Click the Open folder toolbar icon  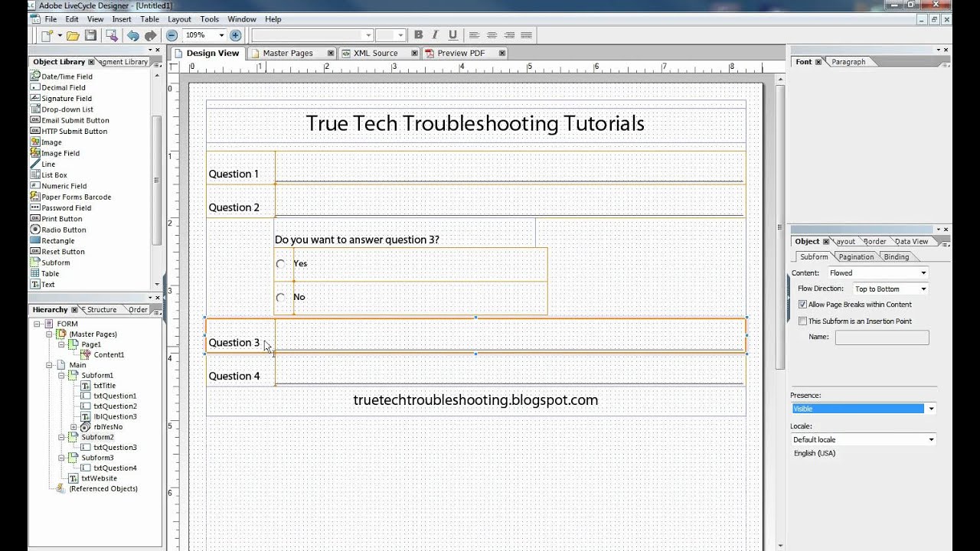73,35
